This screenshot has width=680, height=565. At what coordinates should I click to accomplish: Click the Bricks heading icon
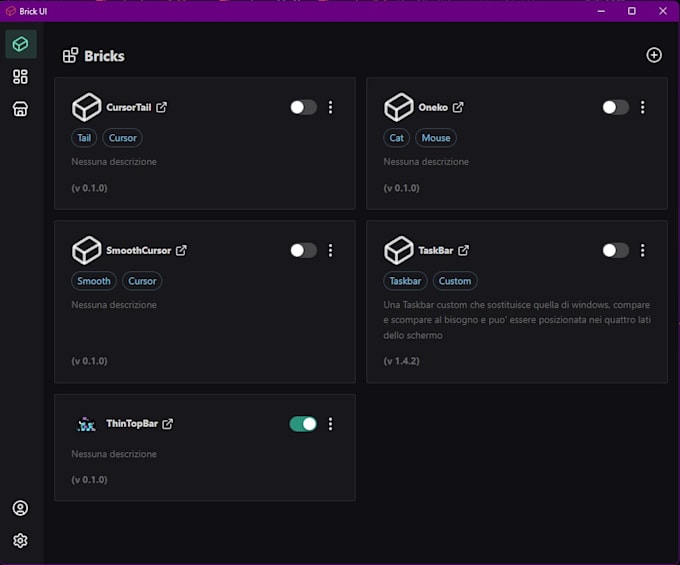pyautogui.click(x=70, y=56)
